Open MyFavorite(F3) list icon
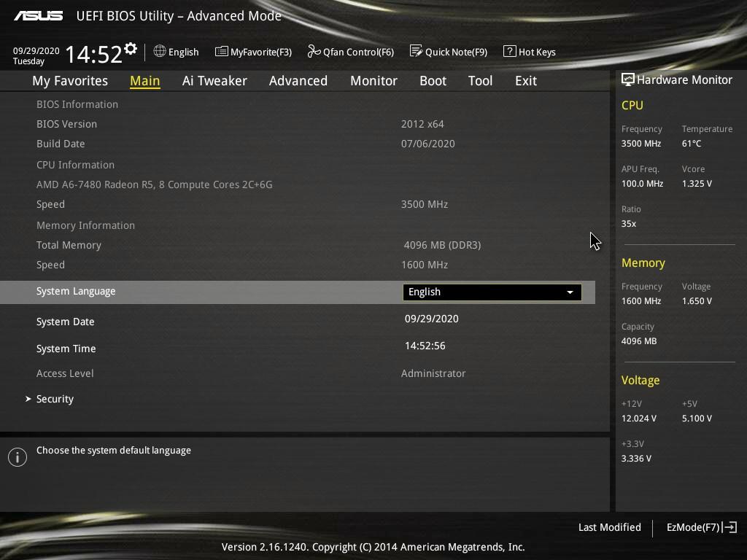The width and height of the screenshot is (747, 560). point(222,52)
